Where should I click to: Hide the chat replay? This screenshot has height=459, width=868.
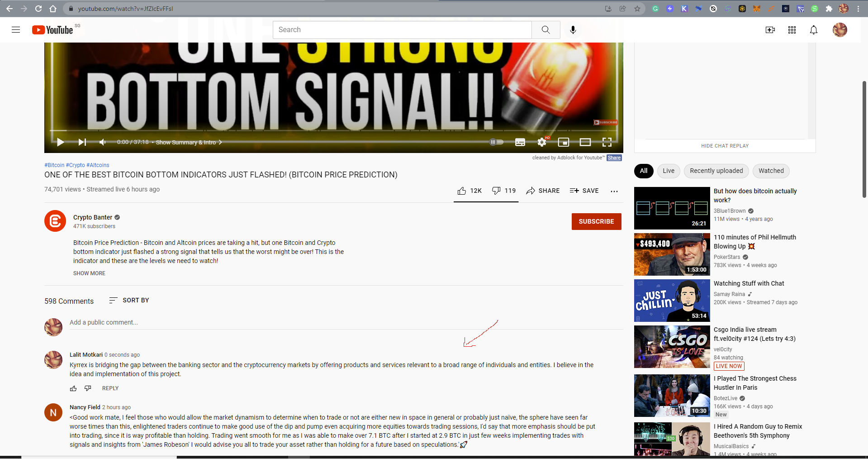point(725,146)
